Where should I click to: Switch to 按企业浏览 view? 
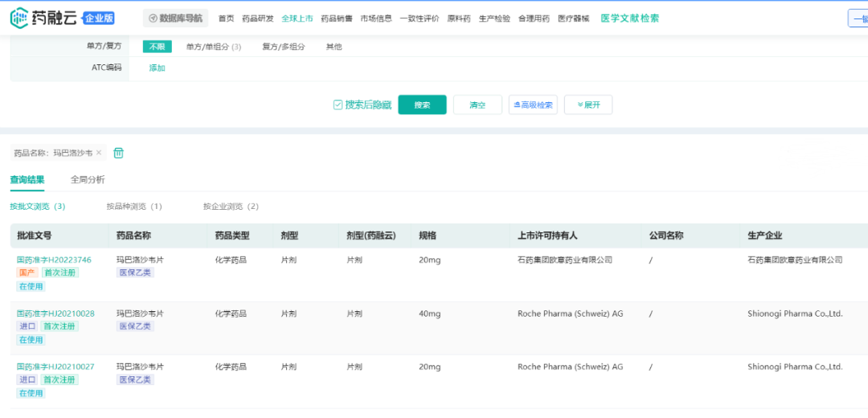click(231, 207)
